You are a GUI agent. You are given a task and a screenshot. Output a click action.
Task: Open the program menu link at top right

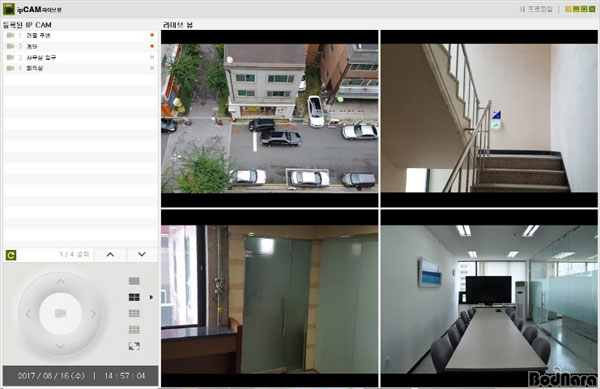point(536,9)
